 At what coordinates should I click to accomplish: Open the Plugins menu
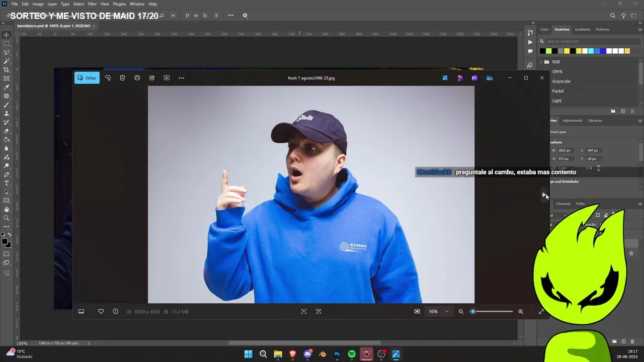coord(119,4)
